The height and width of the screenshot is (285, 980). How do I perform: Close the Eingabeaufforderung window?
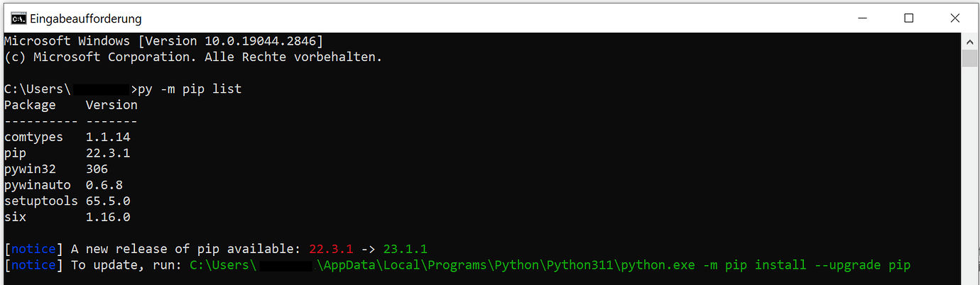(954, 18)
